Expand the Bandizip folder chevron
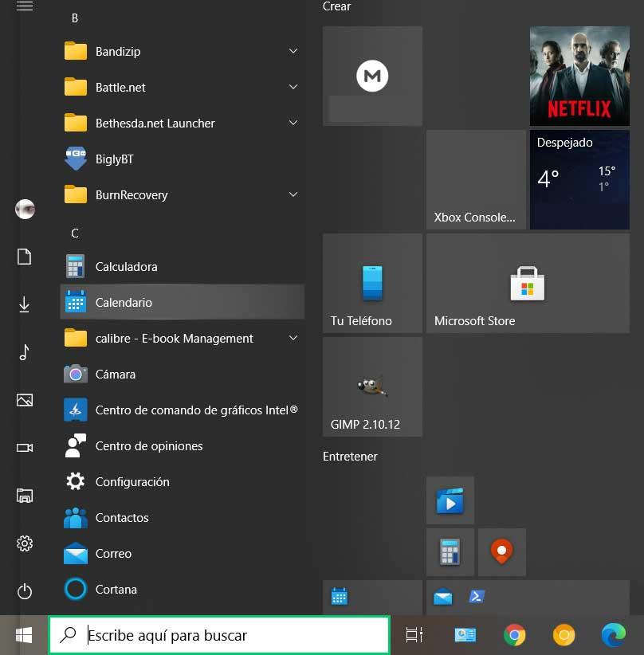644x655 pixels. point(293,51)
